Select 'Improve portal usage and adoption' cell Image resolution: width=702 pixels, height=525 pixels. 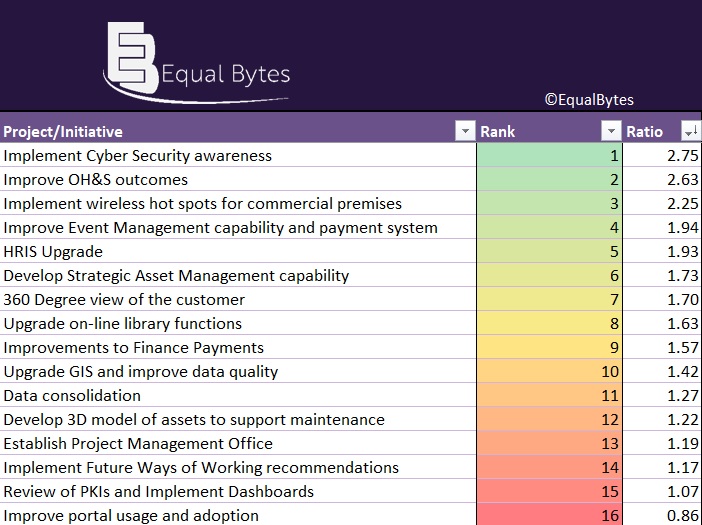pyautogui.click(x=238, y=515)
